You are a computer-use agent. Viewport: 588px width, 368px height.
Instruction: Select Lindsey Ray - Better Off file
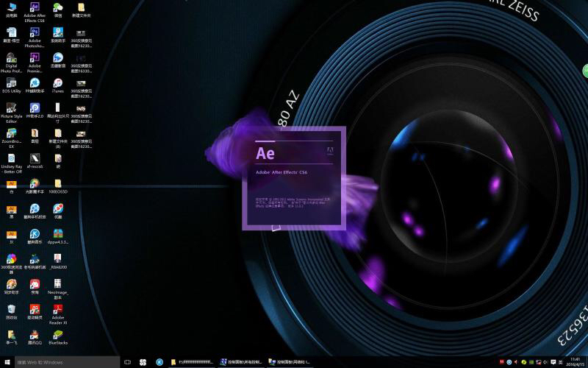11,163
